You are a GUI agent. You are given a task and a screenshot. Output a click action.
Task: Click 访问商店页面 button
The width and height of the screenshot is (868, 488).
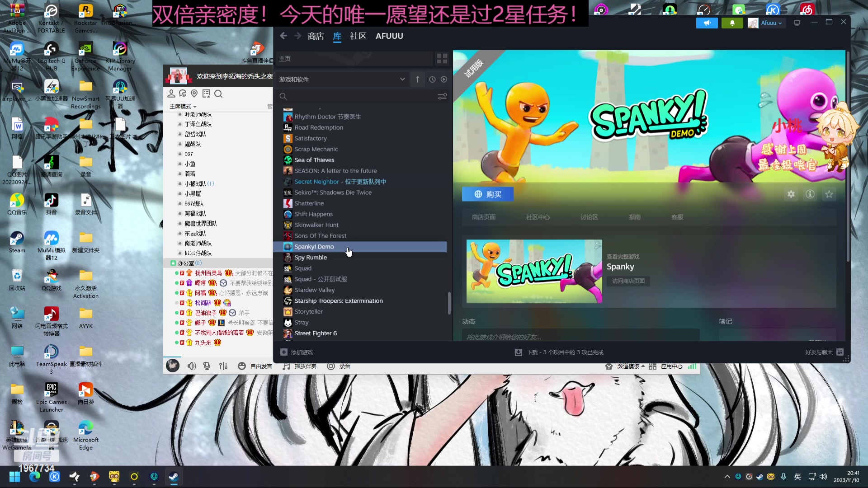[x=628, y=281]
